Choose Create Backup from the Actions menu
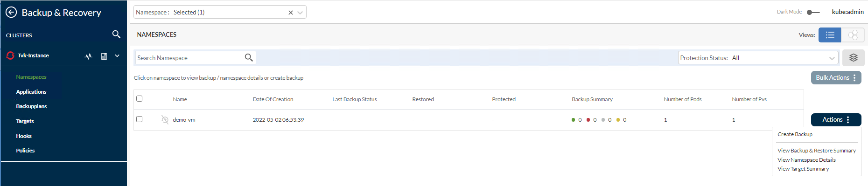The width and height of the screenshot is (868, 186). tap(795, 134)
